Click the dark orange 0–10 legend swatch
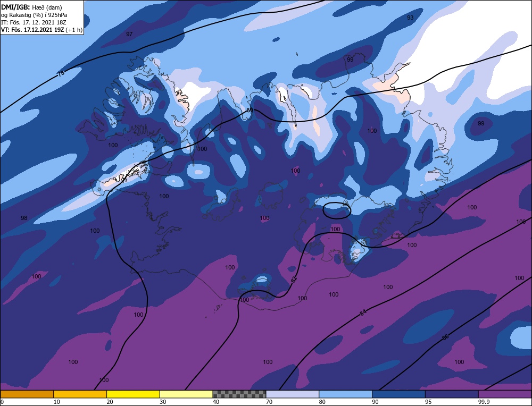532x406 pixels. 27,394
